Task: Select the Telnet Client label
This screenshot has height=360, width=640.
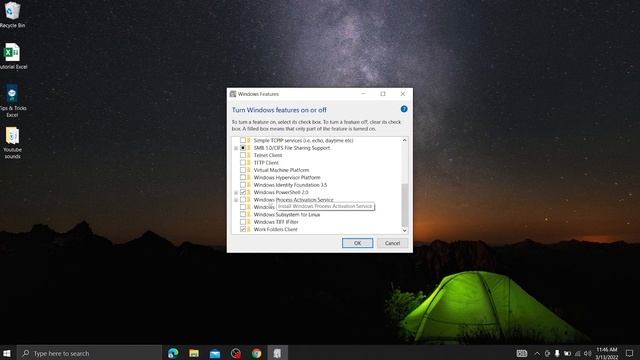Action: [x=268, y=155]
